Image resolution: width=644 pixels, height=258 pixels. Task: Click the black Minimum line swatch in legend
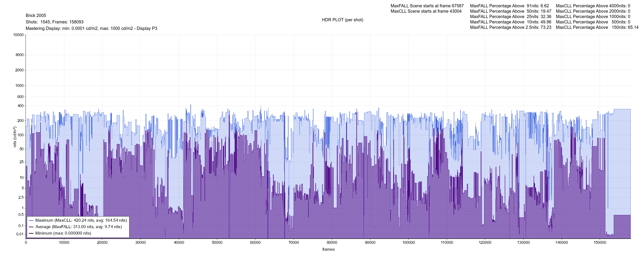pos(31,233)
